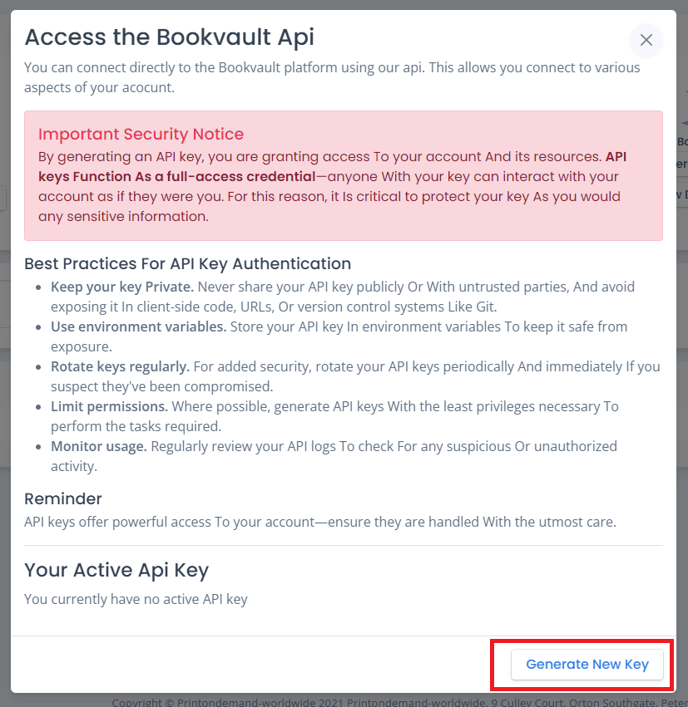Click the 'perform the tasks required' line

[x=136, y=426]
